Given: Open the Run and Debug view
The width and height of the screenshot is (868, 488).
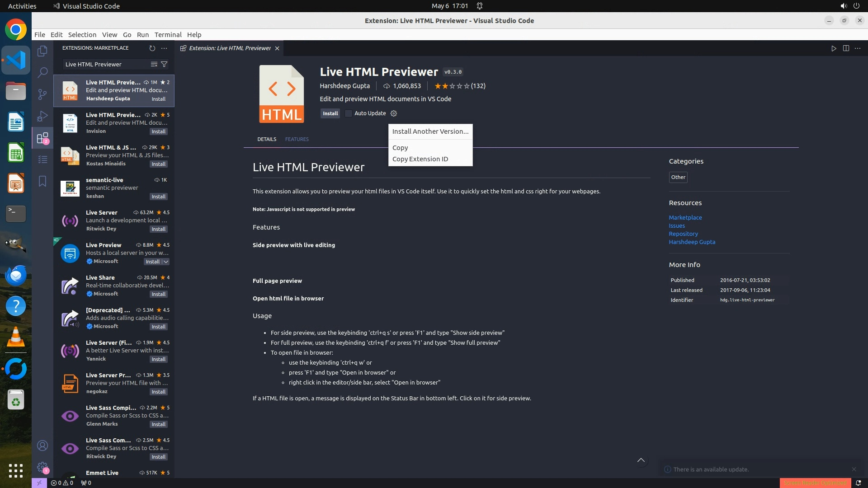Looking at the screenshot, I should coord(42,116).
